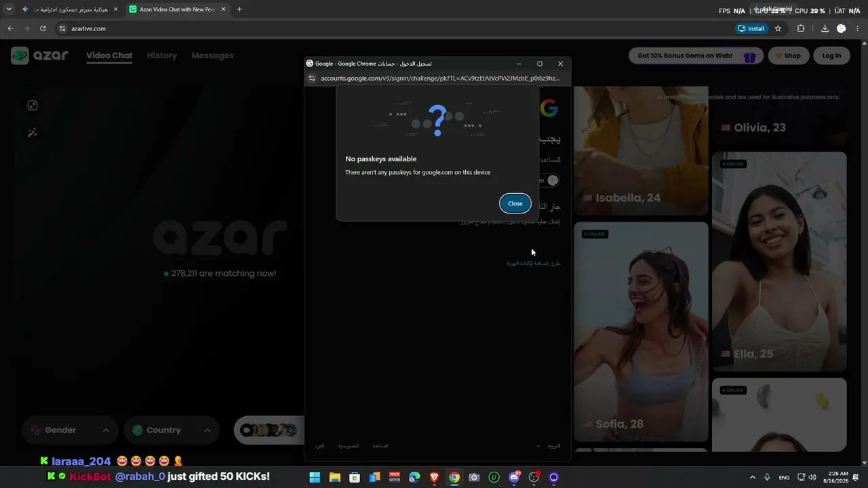Open a new browser tab
Viewport: 868px width, 488px height.
coord(239,9)
